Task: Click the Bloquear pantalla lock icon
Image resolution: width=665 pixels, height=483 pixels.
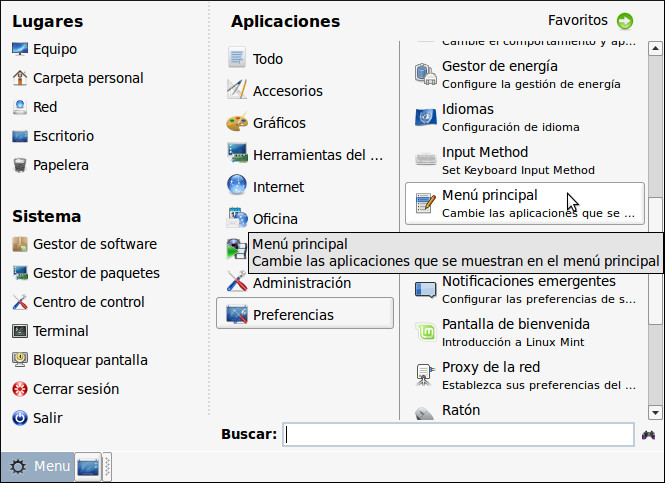Action: click(20, 360)
